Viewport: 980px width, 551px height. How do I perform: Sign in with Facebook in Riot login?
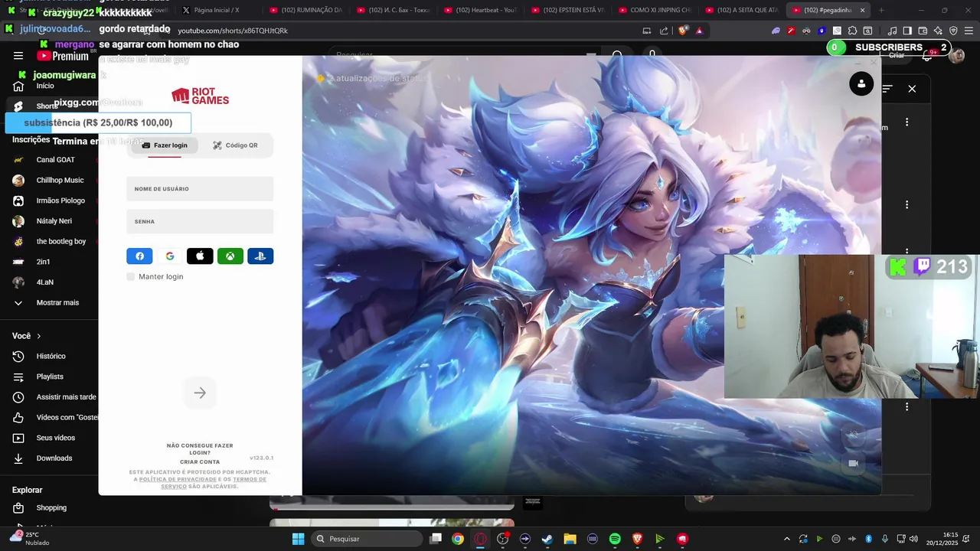click(139, 256)
